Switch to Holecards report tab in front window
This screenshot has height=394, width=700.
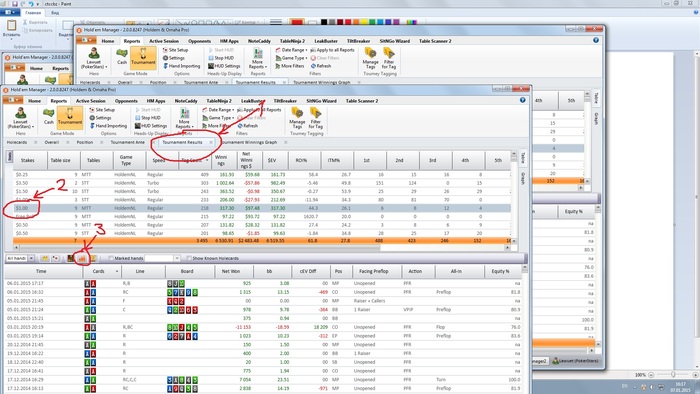17,142
